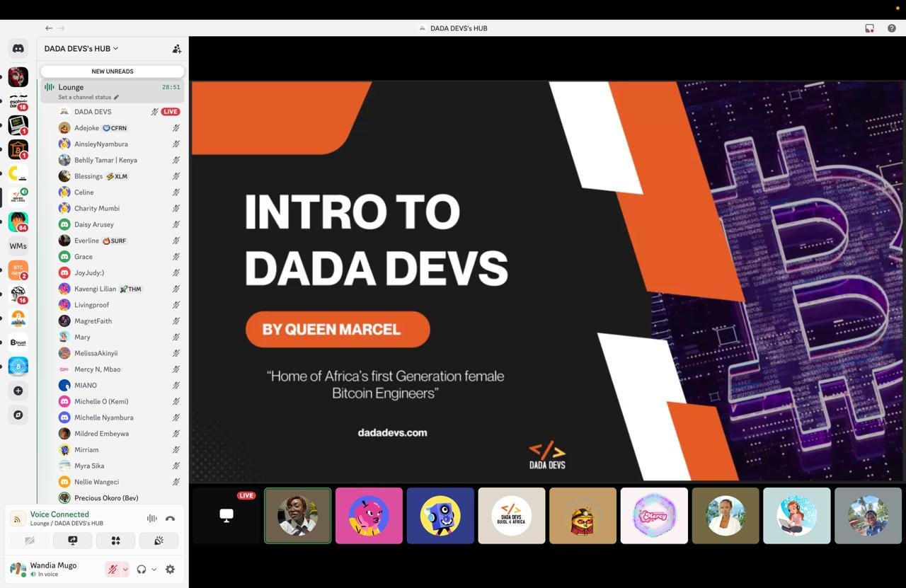The height and width of the screenshot is (588, 906).
Task: Expand the DADA DEVS's HUB server menu
Action: [80, 48]
